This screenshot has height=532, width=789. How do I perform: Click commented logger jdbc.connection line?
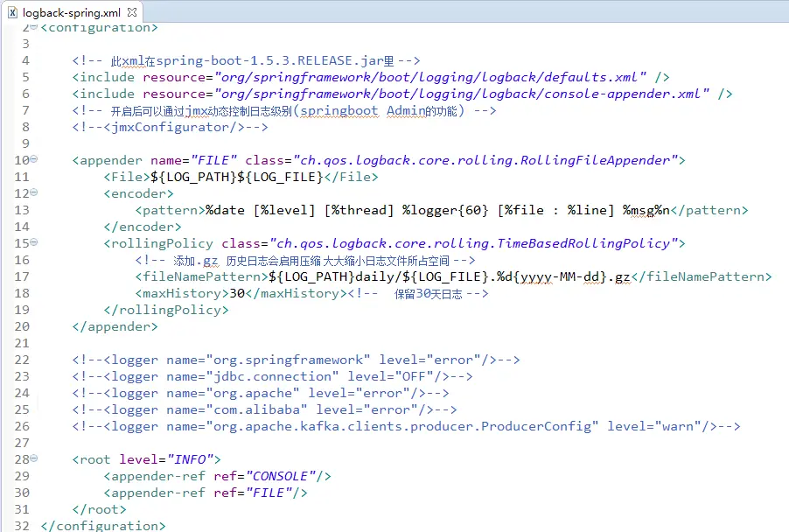(x=272, y=376)
